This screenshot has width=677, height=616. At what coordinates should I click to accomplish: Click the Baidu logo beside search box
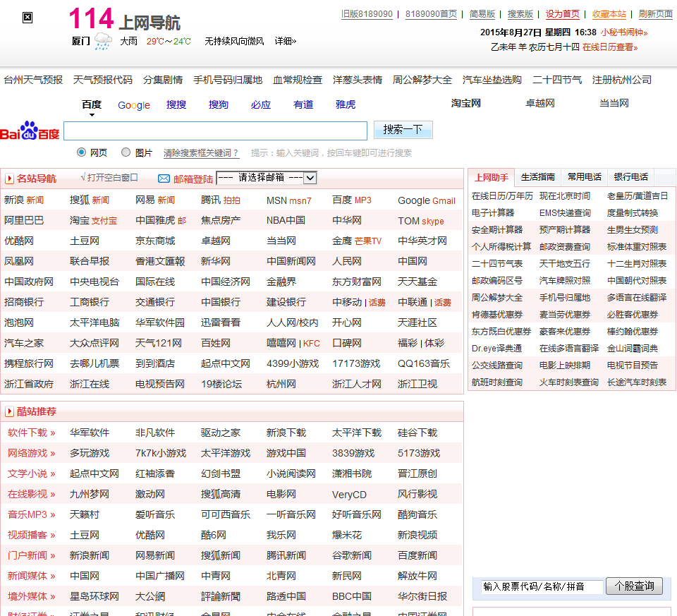(30, 131)
